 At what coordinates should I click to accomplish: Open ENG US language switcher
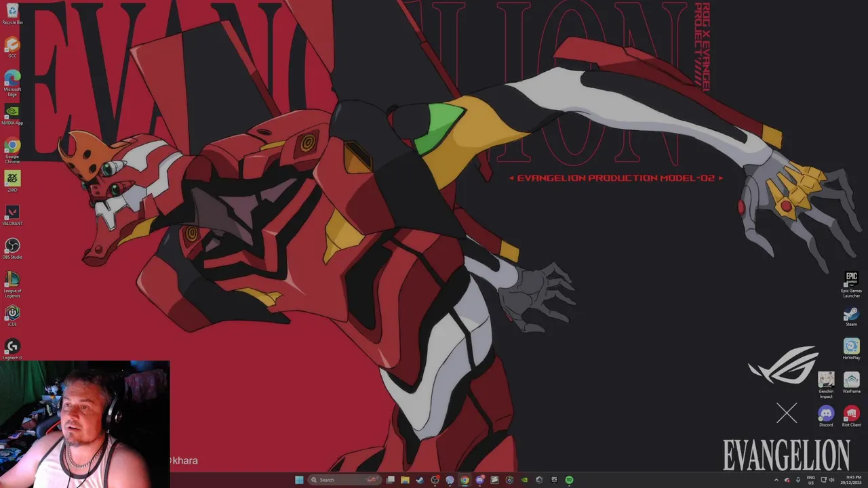coord(811,480)
